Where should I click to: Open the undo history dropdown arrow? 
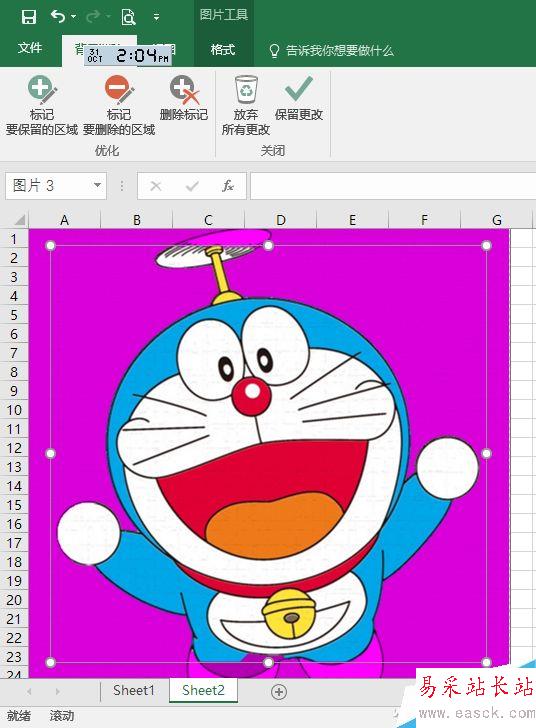coord(74,17)
